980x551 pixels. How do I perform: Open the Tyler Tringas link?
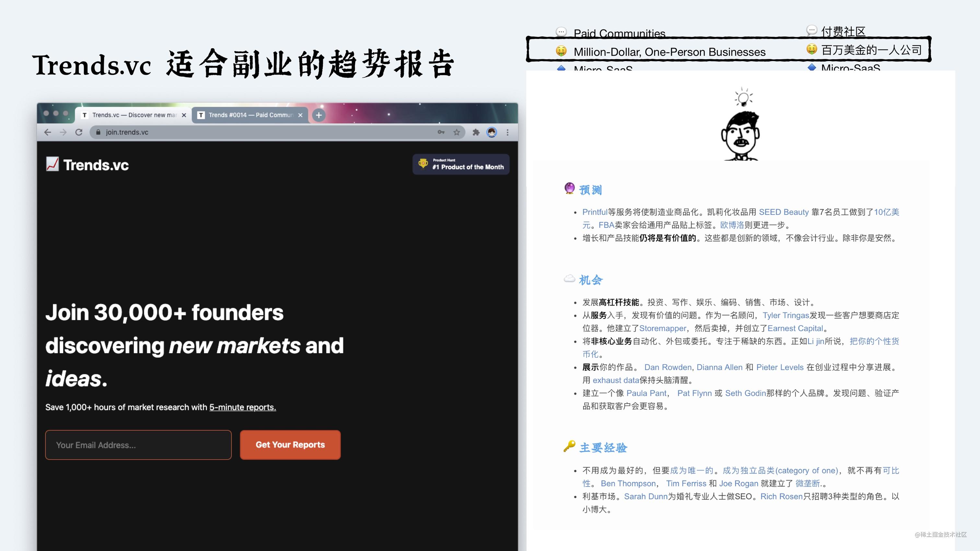(x=786, y=315)
